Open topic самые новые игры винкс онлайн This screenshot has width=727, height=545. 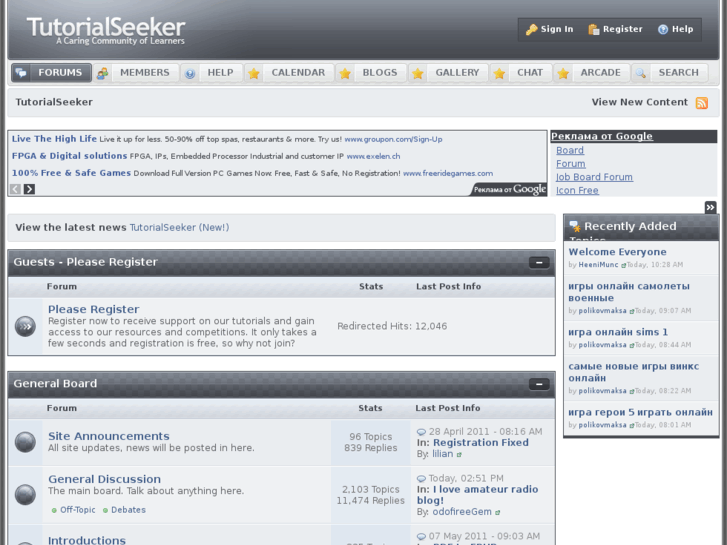coord(634,372)
